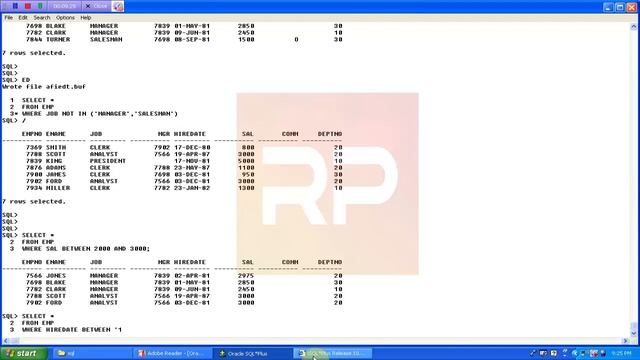
Task: Click Close on the recorder toolbar
Action: (x=96, y=6)
